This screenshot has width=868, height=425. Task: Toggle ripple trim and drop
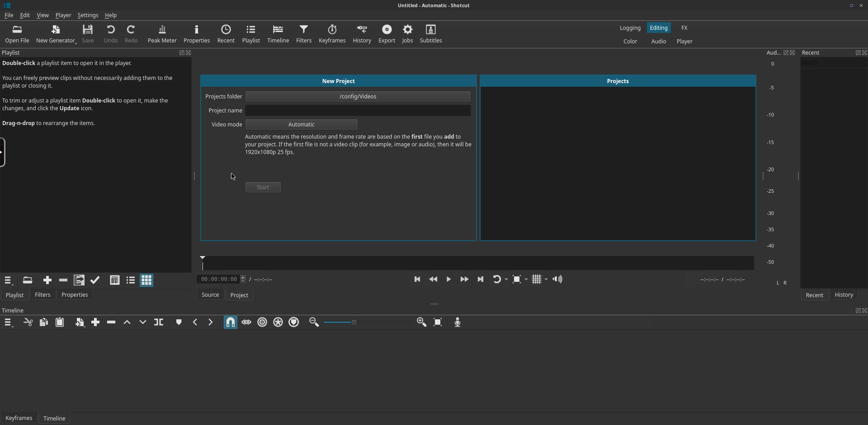point(262,322)
